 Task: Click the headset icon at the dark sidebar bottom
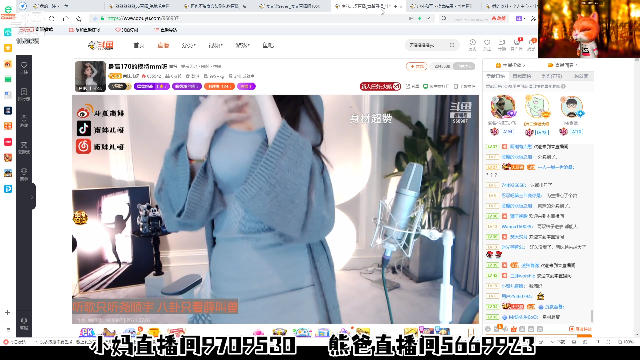pyautogui.click(x=24, y=321)
